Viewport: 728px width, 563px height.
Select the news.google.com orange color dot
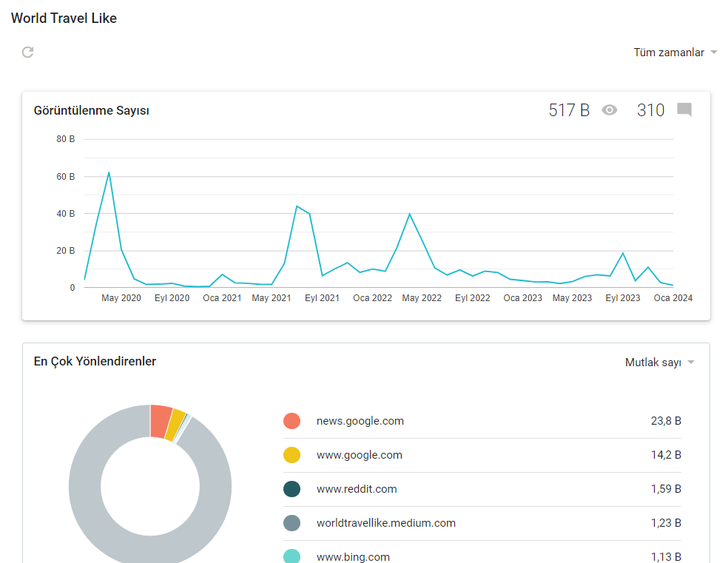click(291, 421)
